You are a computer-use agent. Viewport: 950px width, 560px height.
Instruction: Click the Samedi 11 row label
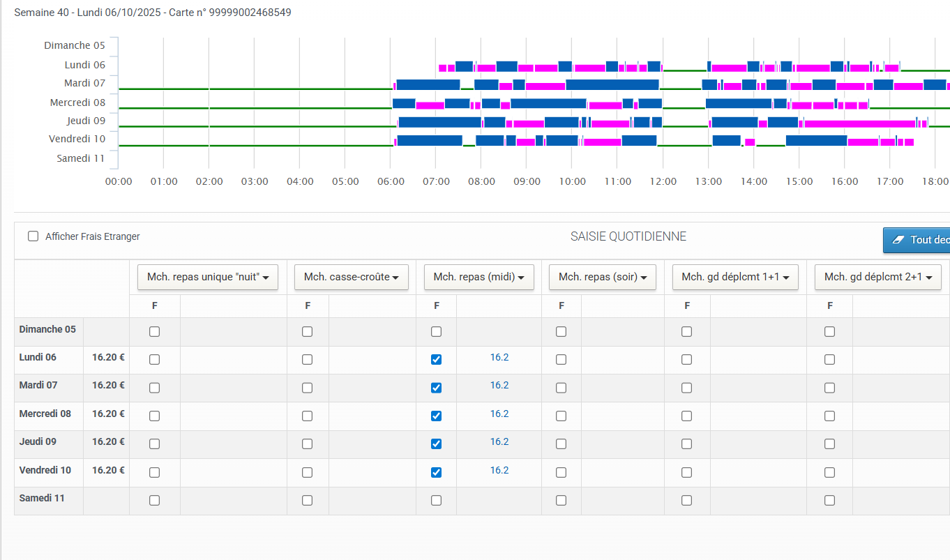42,498
